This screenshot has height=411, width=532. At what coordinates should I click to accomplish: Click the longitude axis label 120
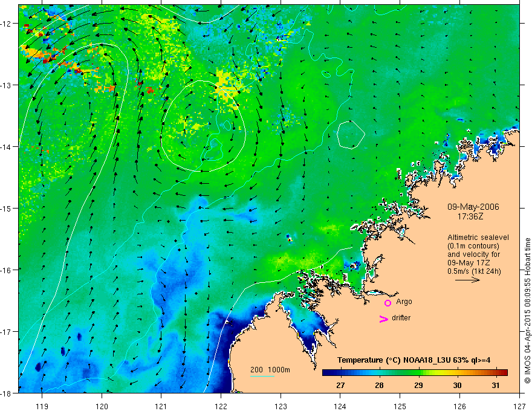[x=102, y=406]
